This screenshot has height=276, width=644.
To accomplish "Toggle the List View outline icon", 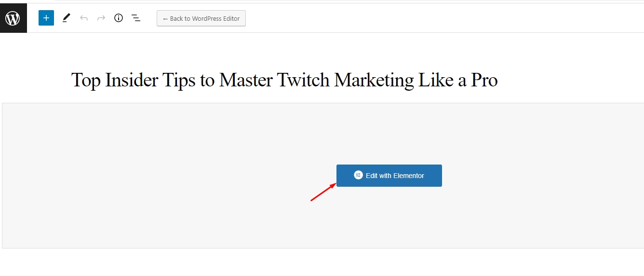I will (136, 18).
